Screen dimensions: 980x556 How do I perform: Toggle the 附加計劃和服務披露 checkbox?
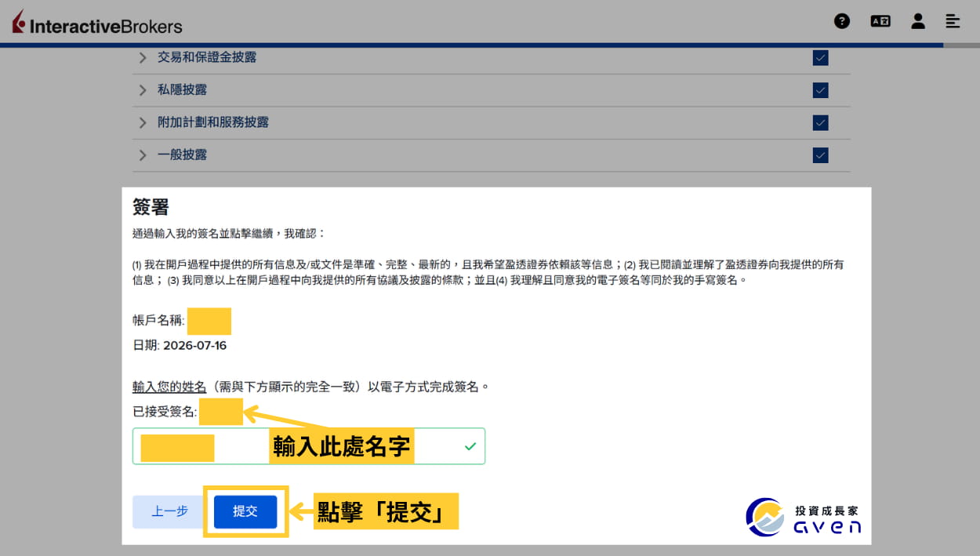(821, 123)
